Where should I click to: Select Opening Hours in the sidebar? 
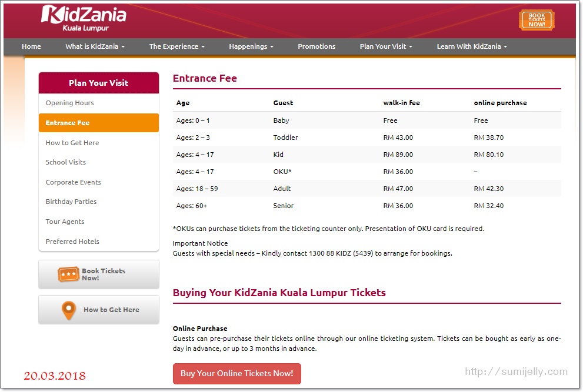click(x=70, y=103)
